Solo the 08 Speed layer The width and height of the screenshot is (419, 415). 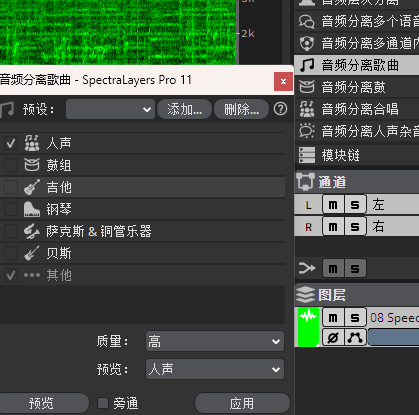click(x=355, y=318)
